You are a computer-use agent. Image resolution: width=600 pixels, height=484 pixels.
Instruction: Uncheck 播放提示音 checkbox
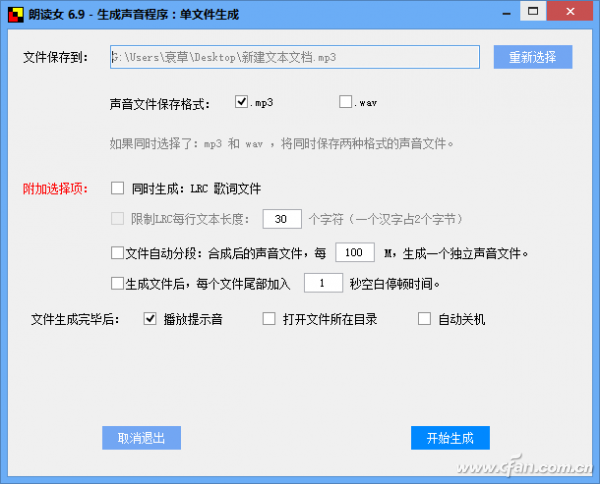click(150, 319)
